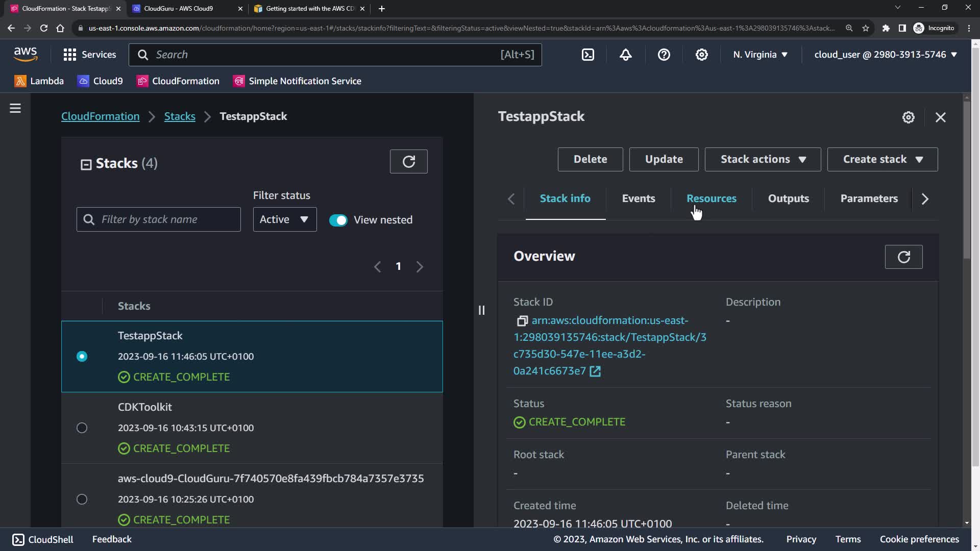This screenshot has height=551, width=980.
Task: Open the Active filter status dropdown
Action: point(284,219)
